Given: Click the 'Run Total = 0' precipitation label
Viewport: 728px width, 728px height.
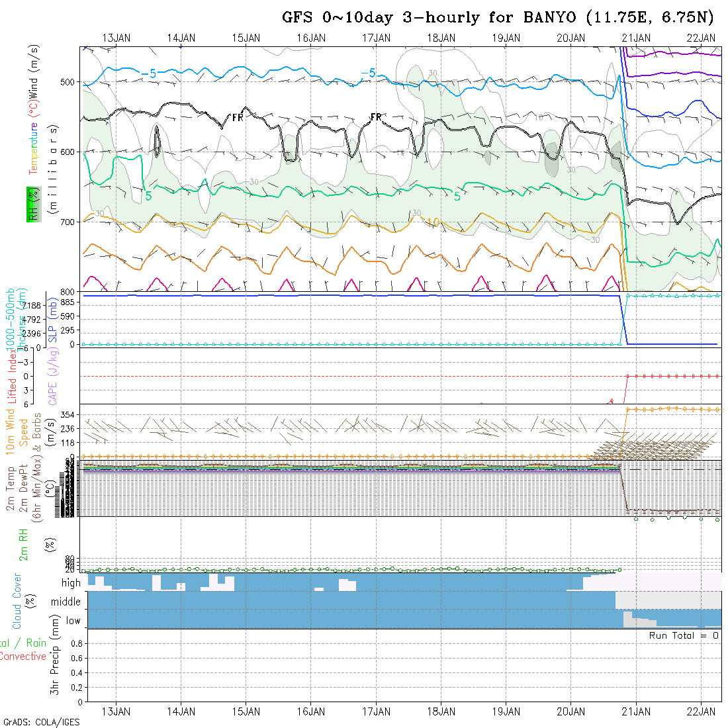Looking at the screenshot, I should click(x=684, y=635).
